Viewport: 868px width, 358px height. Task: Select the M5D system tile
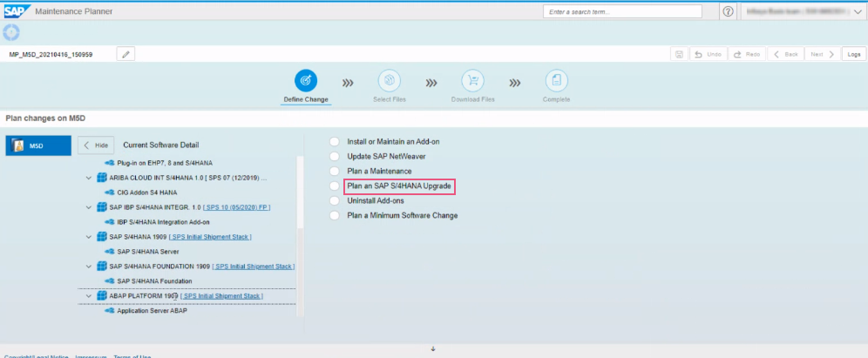(x=38, y=145)
